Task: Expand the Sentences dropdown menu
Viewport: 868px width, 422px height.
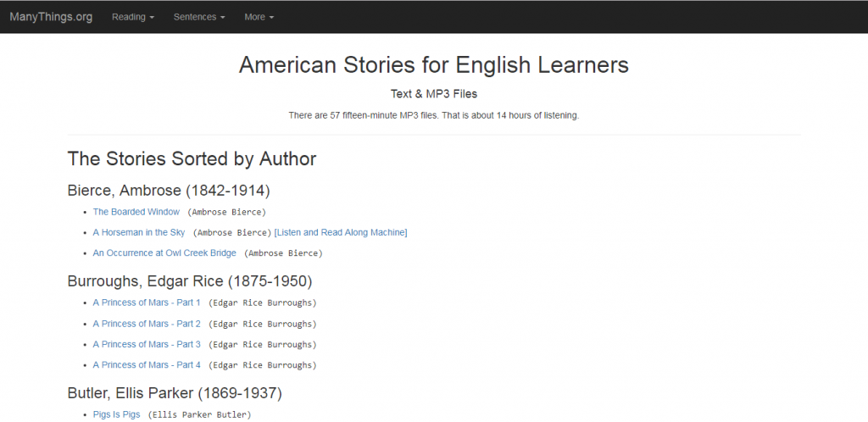Action: pos(199,17)
